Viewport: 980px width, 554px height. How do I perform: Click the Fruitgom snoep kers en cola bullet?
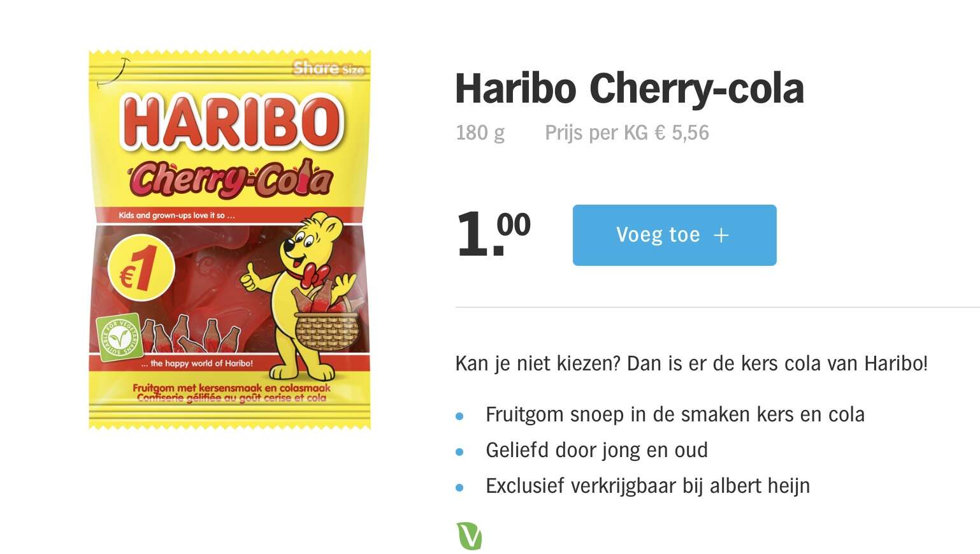675,414
